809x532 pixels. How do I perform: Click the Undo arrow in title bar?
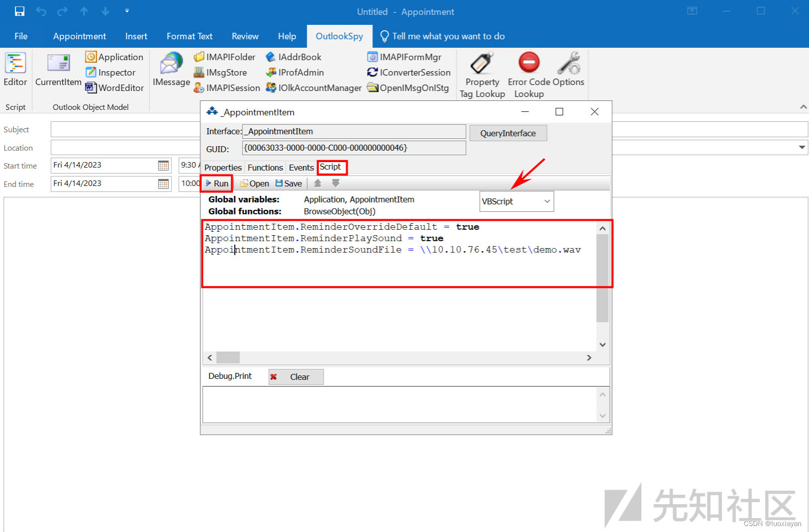[x=41, y=11]
